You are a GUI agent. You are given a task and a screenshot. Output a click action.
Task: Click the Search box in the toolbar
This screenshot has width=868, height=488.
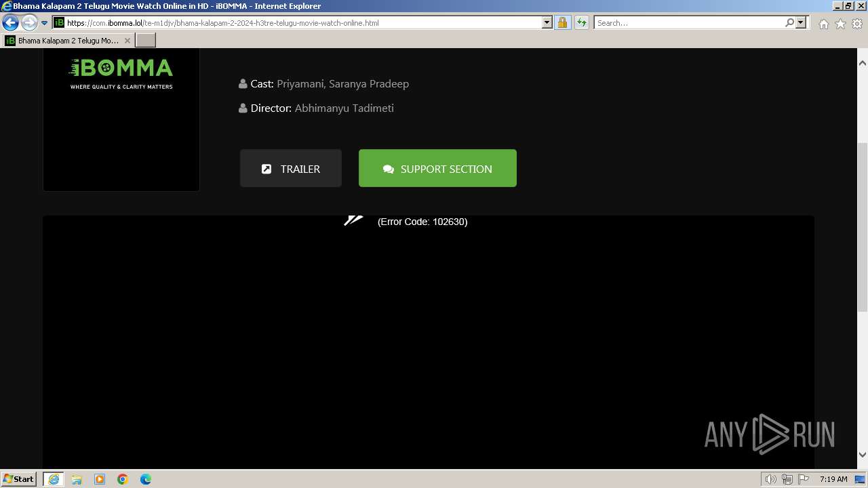tap(688, 22)
